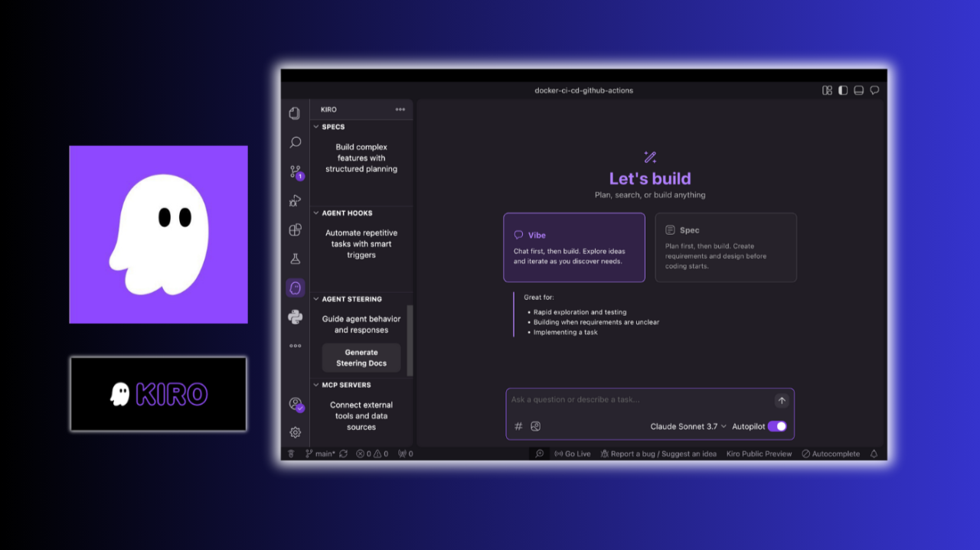Click the KIRO sidebar scrollbar

(410, 340)
